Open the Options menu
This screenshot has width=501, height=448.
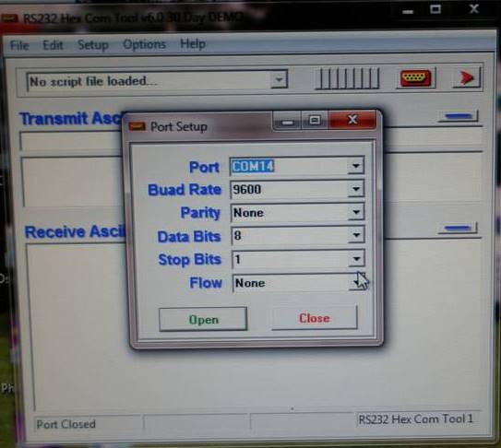(145, 44)
